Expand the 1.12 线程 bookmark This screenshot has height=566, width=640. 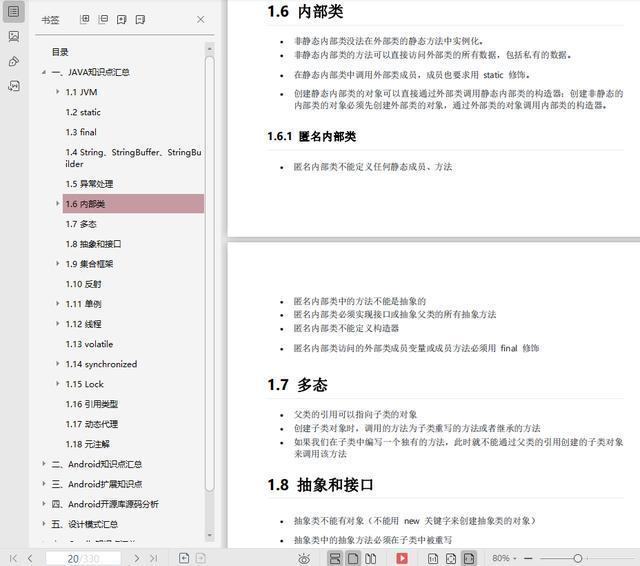[x=58, y=324]
